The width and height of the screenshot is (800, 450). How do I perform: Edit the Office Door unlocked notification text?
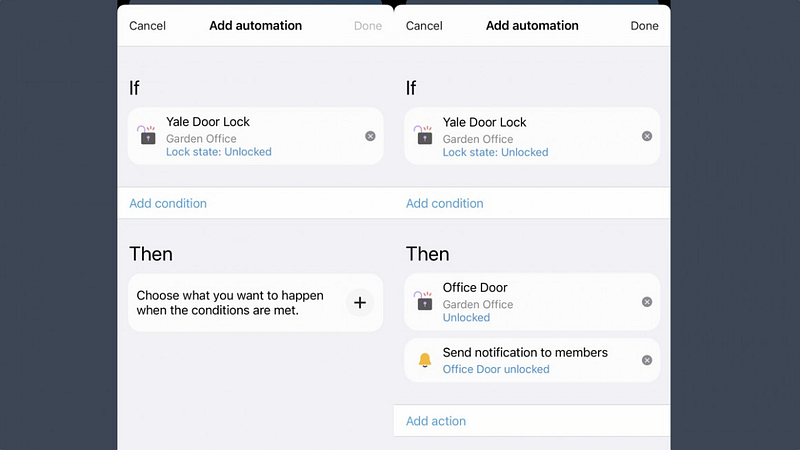[496, 369]
